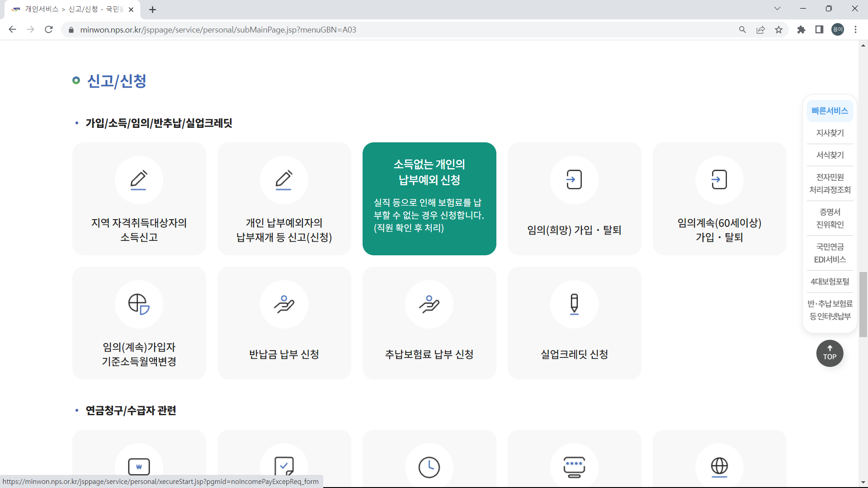The image size is (868, 488).
Task: Click the hand icon on 추납보험료 납부 신청
Action: pos(429,304)
